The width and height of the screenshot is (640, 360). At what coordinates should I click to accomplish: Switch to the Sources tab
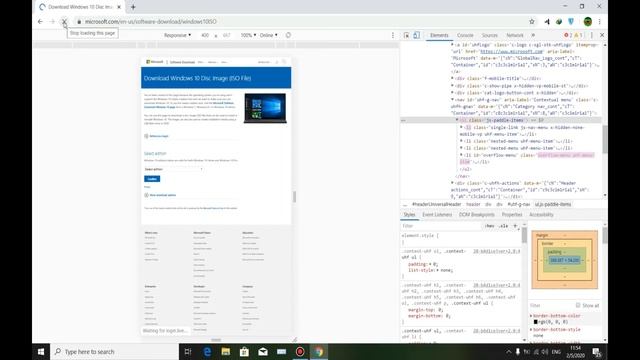tap(489, 35)
